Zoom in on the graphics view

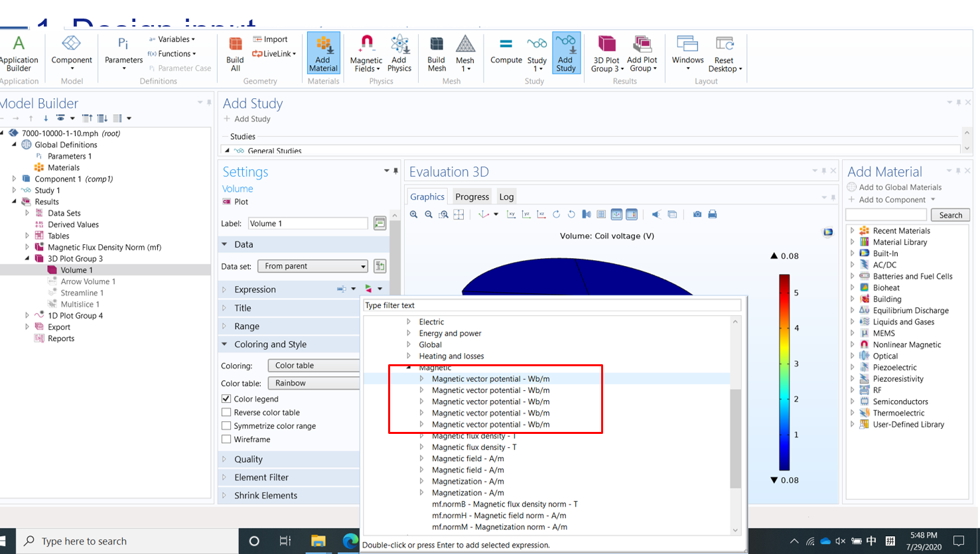pos(414,214)
